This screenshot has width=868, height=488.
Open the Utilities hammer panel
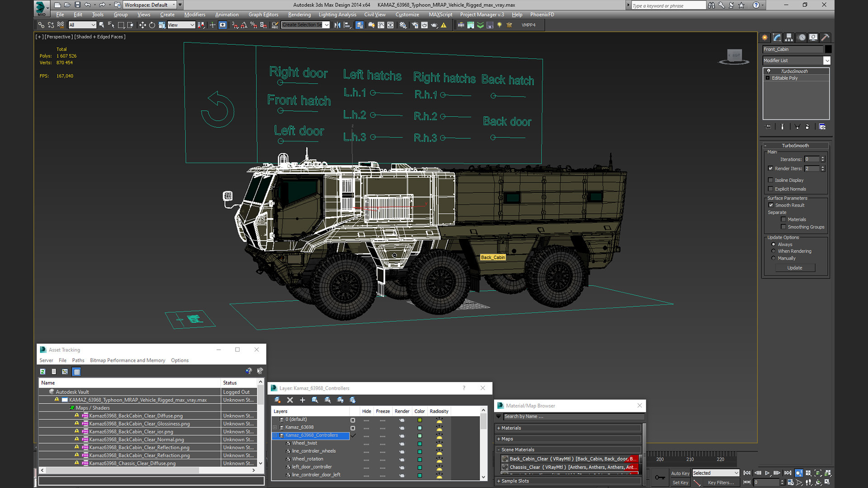point(825,38)
